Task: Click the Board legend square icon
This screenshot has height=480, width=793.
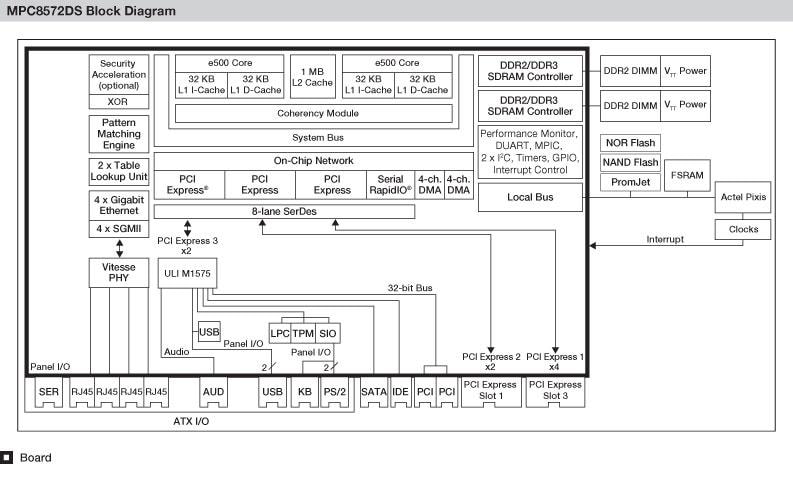Action: point(7,458)
